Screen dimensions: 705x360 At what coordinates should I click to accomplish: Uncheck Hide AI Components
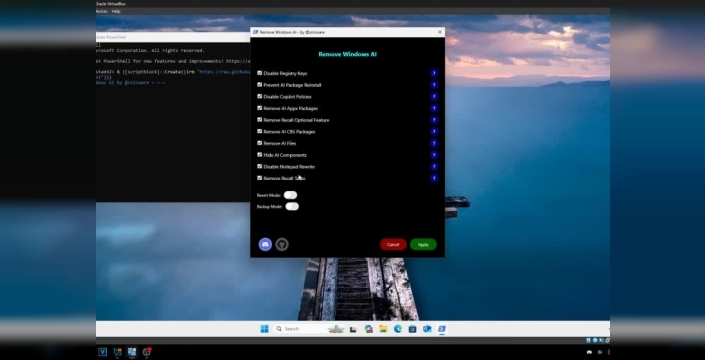click(259, 155)
